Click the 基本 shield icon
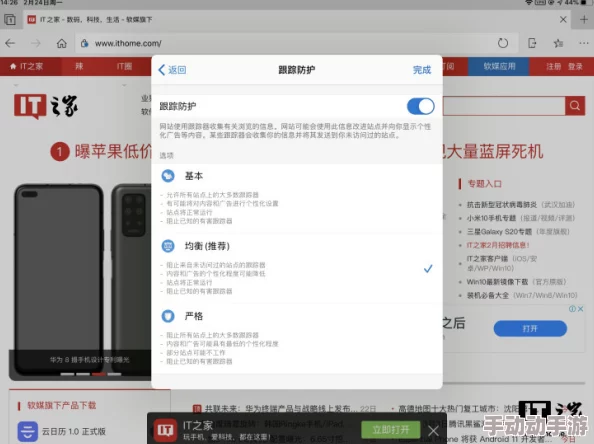The height and width of the screenshot is (444, 594). click(x=168, y=176)
